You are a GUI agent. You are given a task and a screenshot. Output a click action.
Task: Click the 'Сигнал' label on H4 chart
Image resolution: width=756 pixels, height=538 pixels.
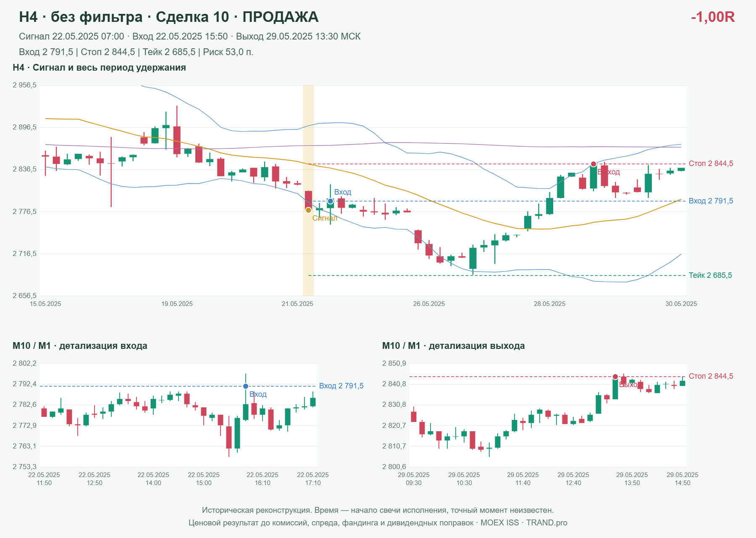[325, 218]
